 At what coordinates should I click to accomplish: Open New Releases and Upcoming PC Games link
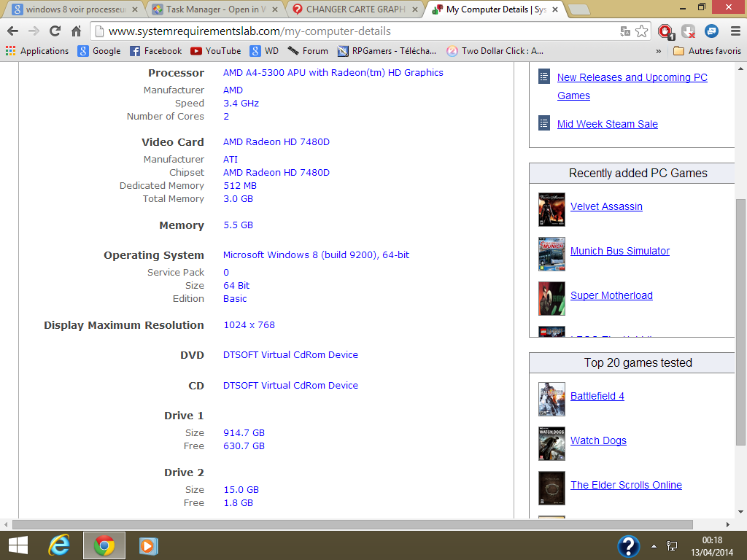[632, 86]
